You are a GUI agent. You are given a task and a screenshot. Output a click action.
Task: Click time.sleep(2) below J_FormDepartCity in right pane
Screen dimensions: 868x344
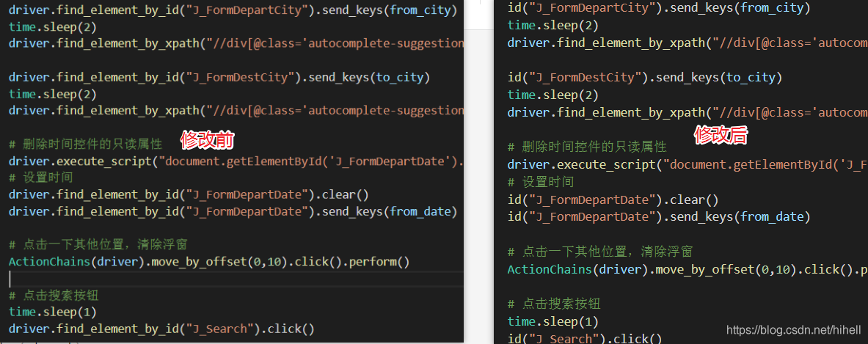(553, 26)
